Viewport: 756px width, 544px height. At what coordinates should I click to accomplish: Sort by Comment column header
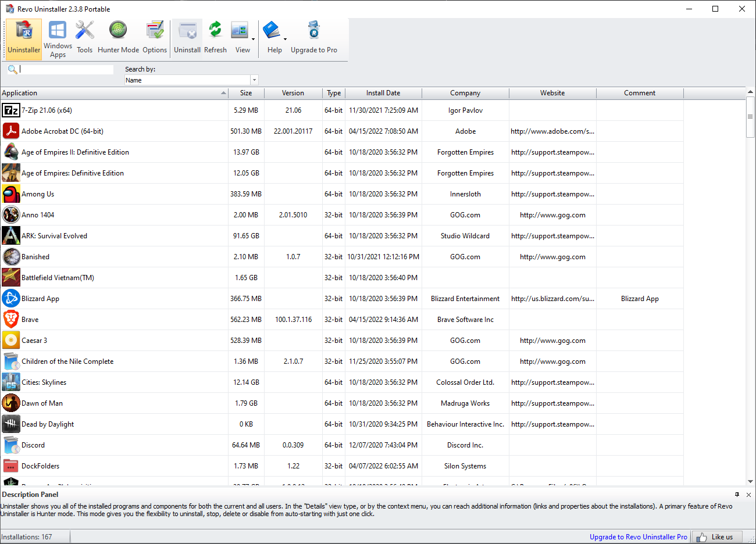click(x=640, y=93)
